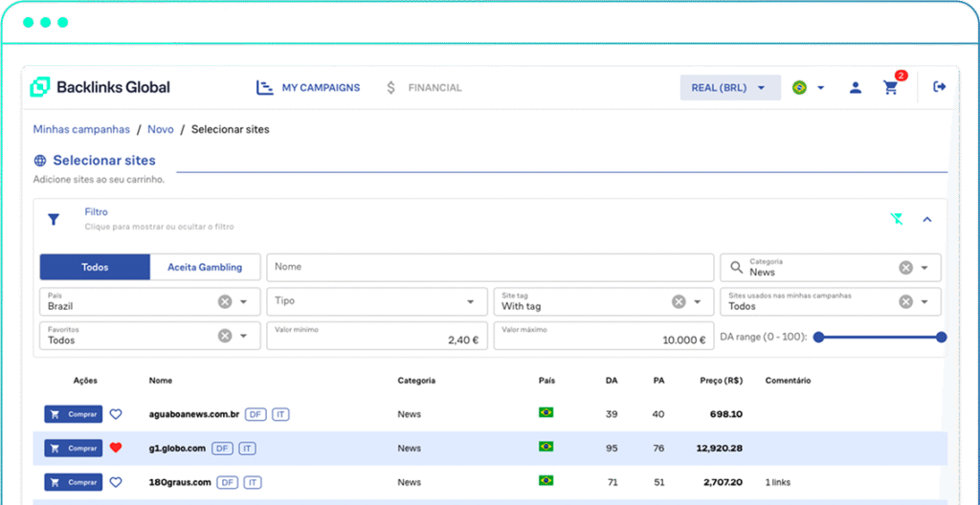Clear all filters with crossed-funnel icon
This screenshot has width=980, height=505.
point(897,219)
